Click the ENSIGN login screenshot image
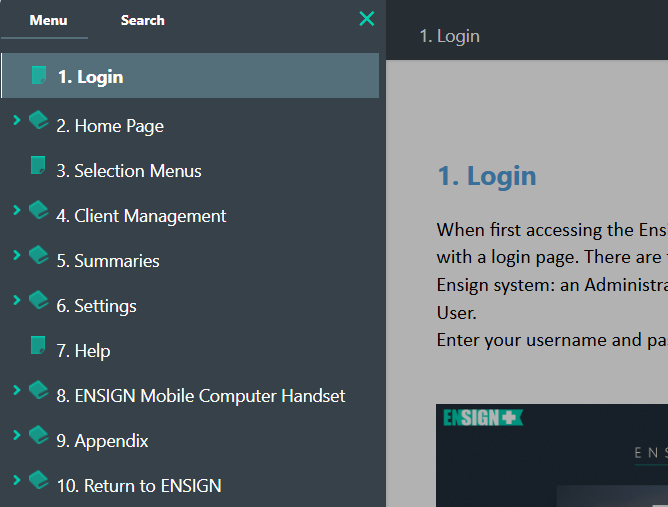Image resolution: width=668 pixels, height=507 pixels. pos(552,455)
